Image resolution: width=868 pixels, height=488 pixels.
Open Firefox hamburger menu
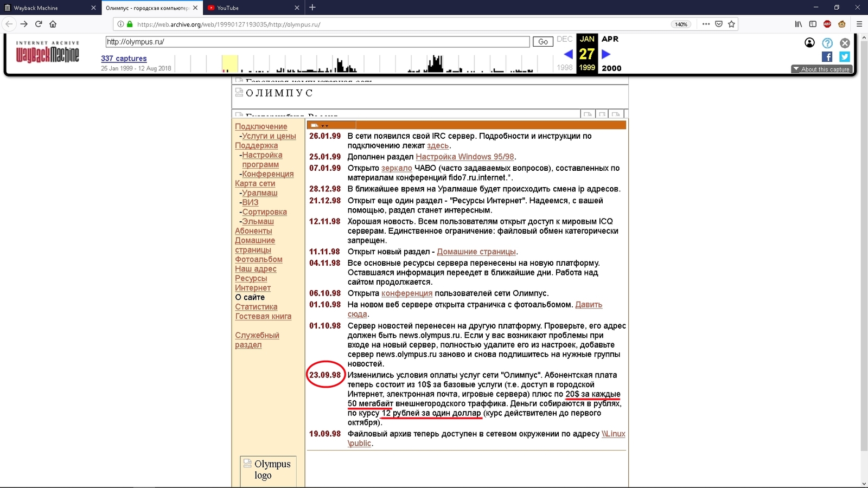859,24
